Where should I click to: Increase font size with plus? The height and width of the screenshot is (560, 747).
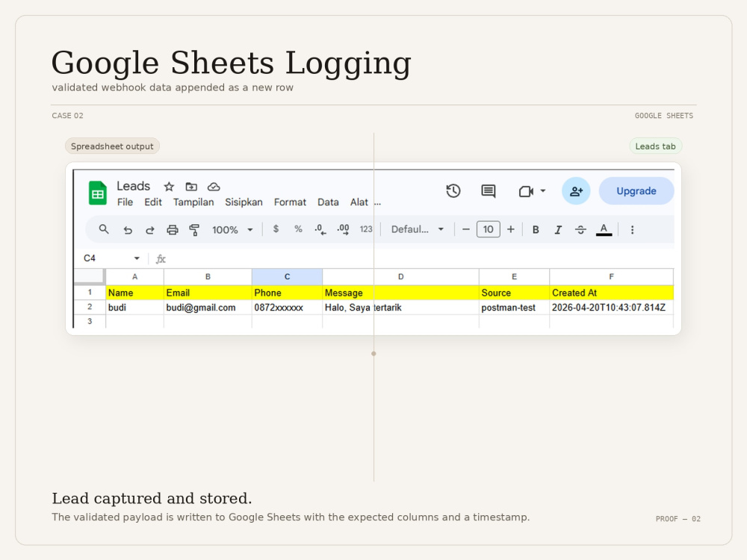[x=511, y=229]
